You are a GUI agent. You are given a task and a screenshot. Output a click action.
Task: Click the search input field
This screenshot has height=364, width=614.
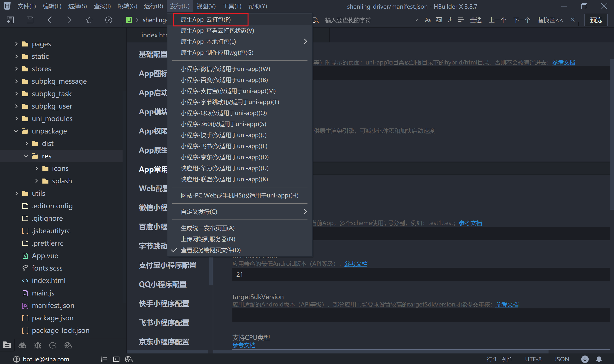click(x=368, y=20)
